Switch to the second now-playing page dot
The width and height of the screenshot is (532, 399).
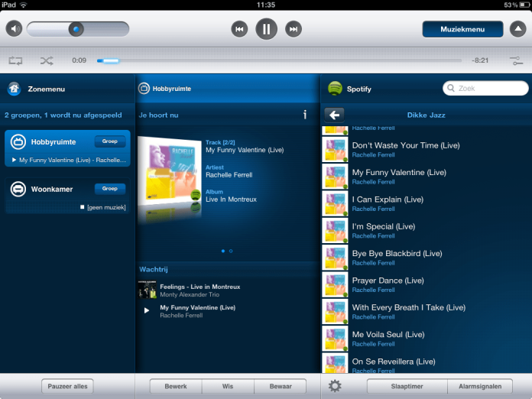[231, 251]
